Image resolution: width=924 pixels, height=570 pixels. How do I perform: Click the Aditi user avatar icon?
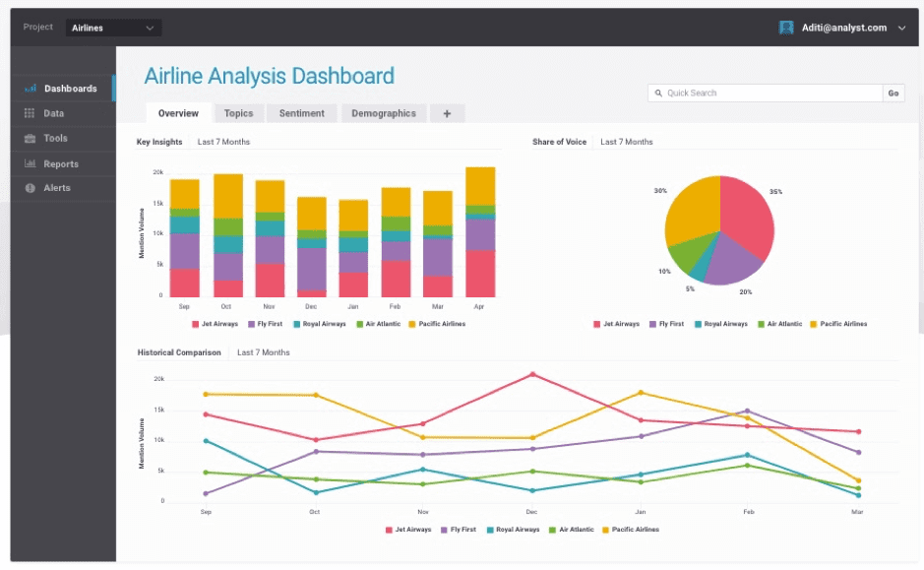(786, 28)
